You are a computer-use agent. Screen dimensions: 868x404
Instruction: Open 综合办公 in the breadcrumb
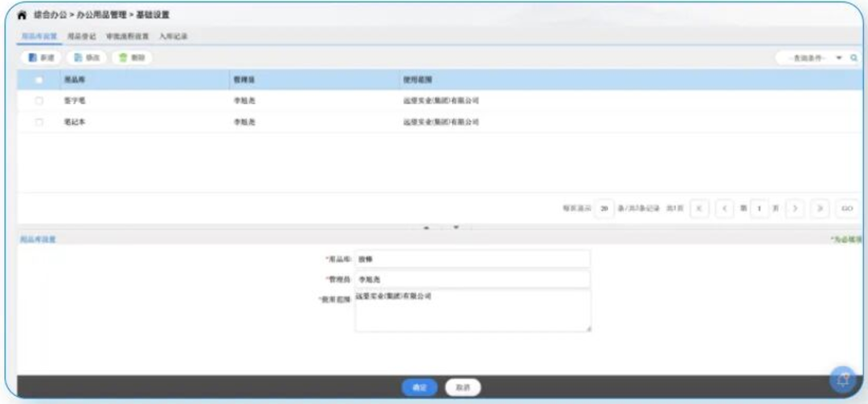click(51, 15)
